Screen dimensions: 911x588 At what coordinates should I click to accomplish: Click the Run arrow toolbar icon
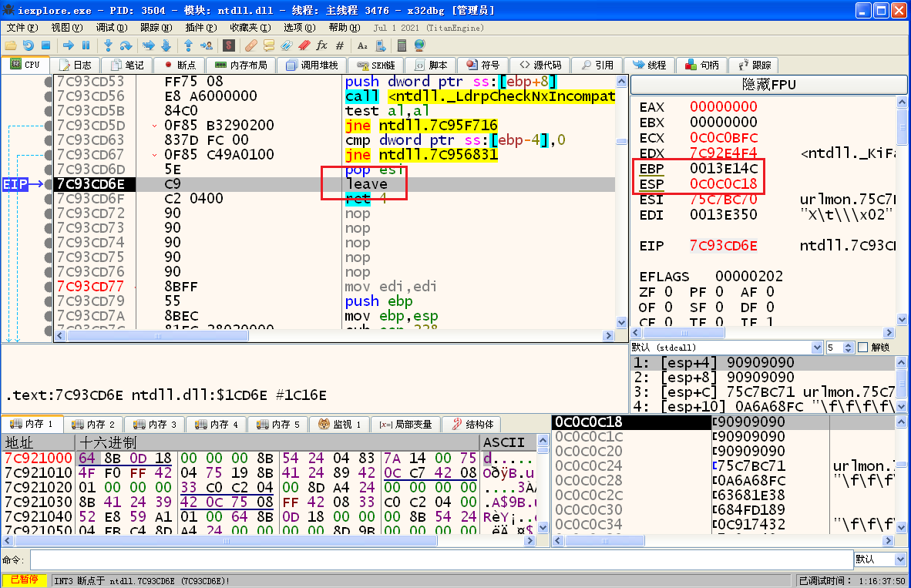click(68, 45)
